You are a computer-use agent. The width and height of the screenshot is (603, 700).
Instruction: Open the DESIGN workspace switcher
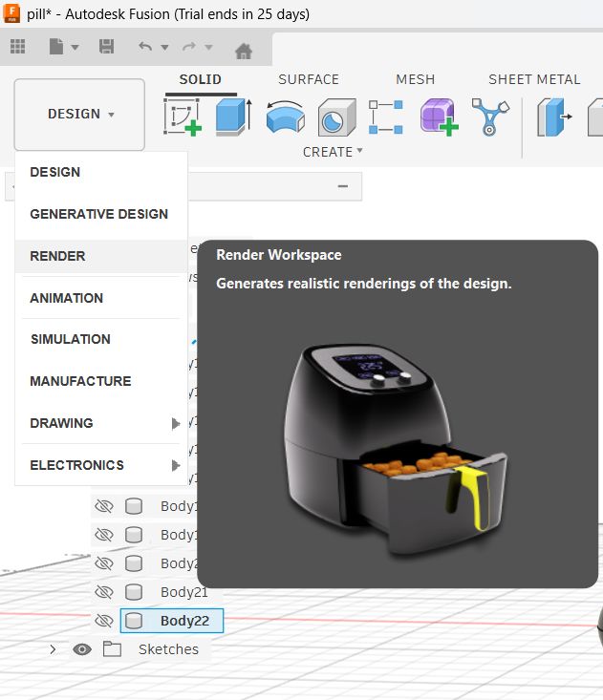pyautogui.click(x=79, y=115)
